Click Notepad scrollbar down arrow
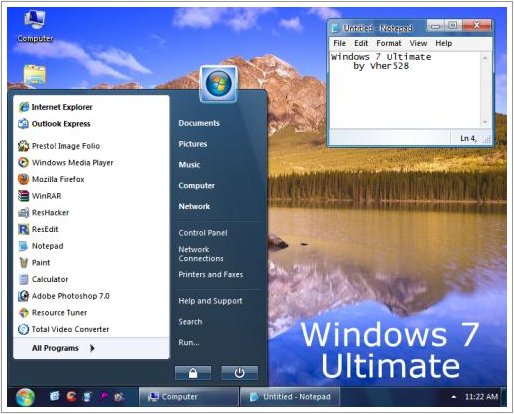The width and height of the screenshot is (514, 414). pos(485,122)
